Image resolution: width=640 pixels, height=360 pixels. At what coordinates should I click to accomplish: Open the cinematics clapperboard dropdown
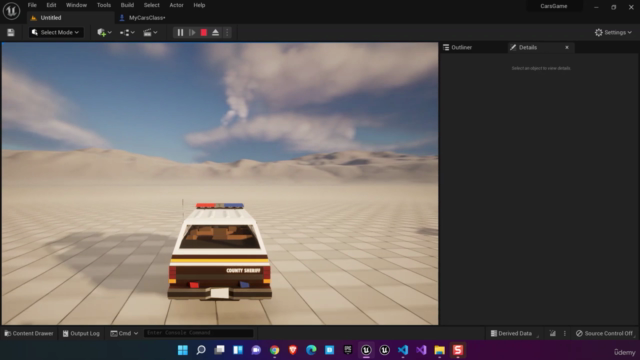click(x=150, y=33)
